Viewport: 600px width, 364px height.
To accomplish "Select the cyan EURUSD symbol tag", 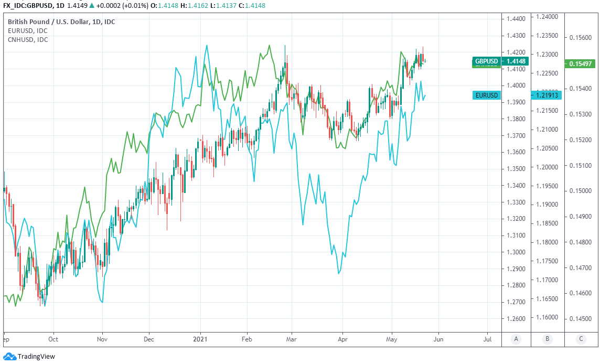I will (487, 95).
